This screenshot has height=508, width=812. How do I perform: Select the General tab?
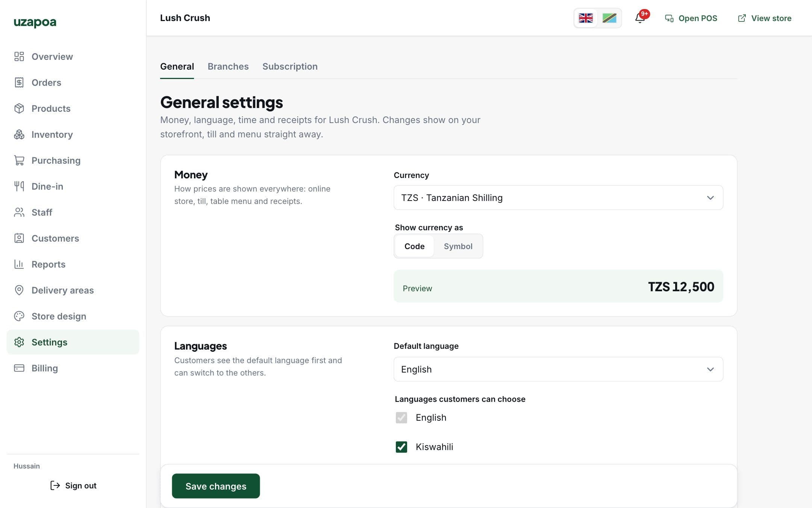point(177,67)
